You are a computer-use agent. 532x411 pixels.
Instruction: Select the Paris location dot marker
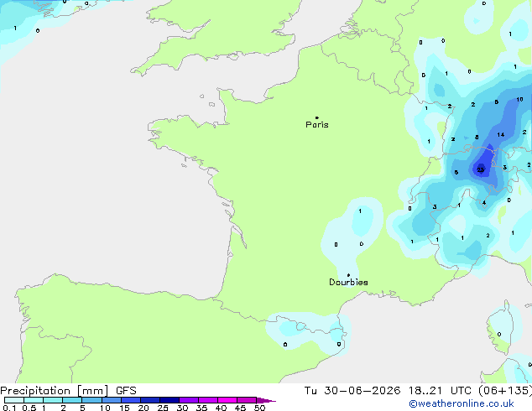pos(317,117)
